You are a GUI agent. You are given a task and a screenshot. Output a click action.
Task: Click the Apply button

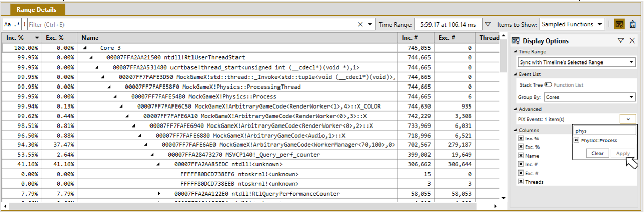point(622,153)
